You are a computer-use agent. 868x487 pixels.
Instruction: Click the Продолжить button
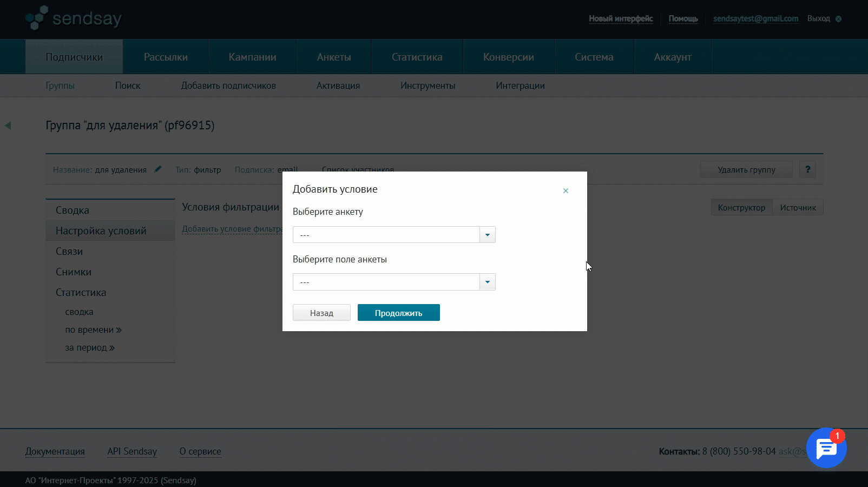398,312
